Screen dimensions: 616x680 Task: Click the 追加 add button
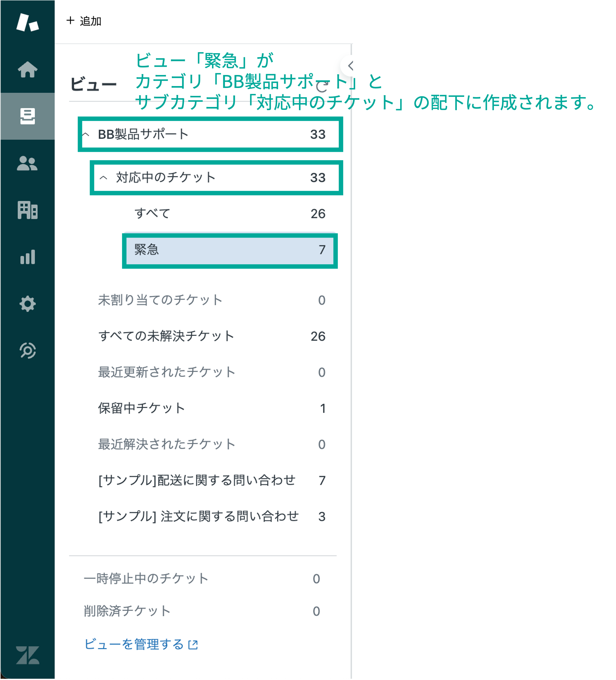(84, 21)
